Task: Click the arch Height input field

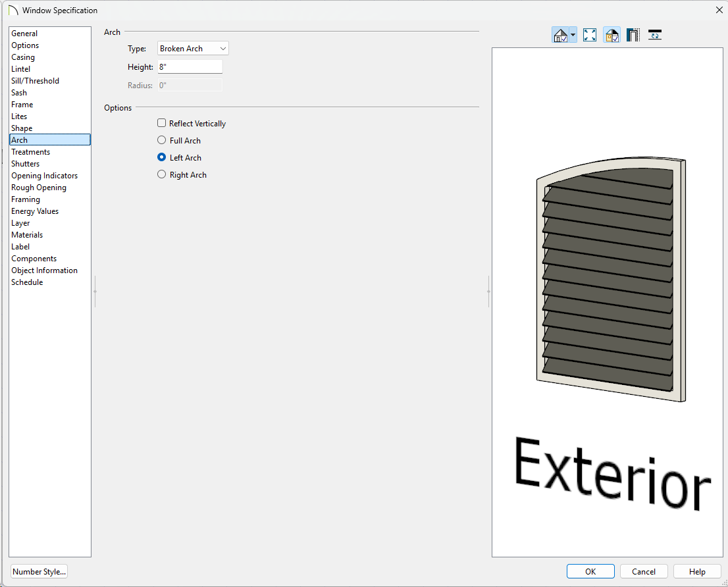Action: coord(190,67)
